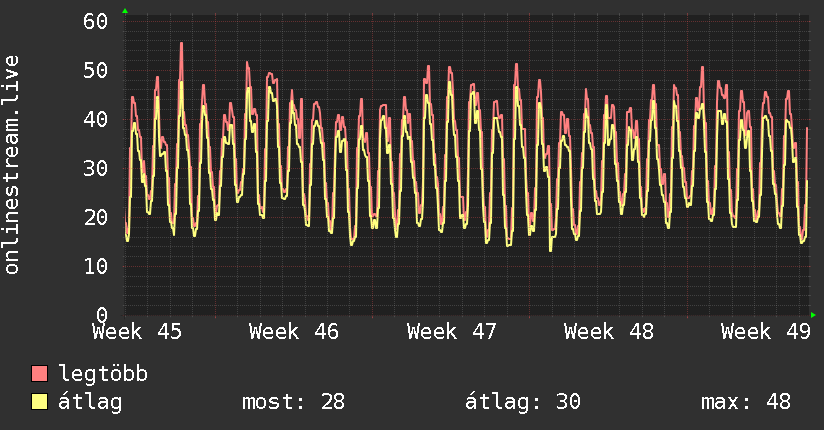Click the yellow átlag legend swatch

(x=39, y=402)
